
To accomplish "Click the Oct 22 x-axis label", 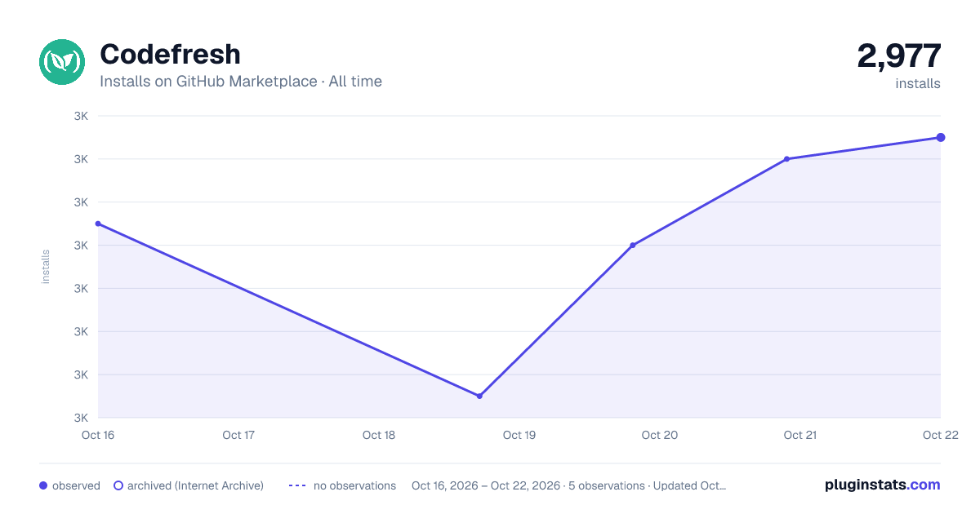I will click(940, 435).
